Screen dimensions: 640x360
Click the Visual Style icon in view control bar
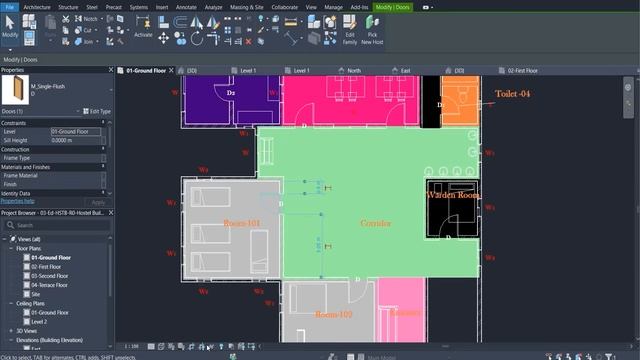point(161,347)
